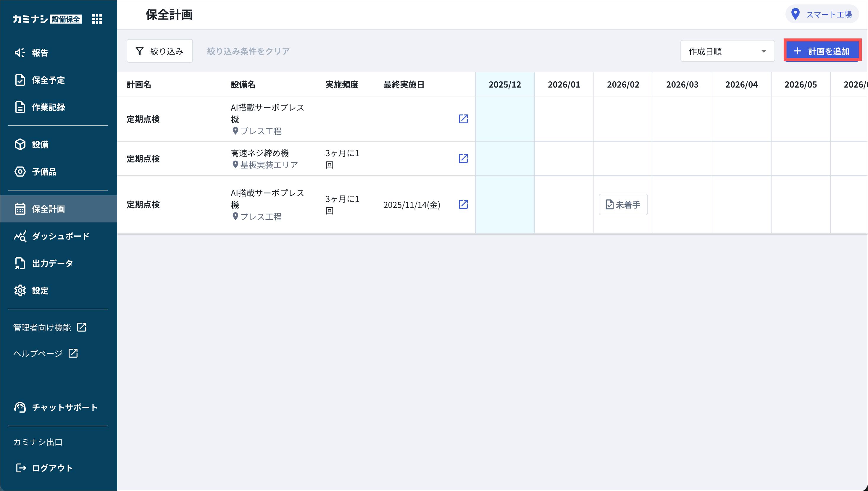This screenshot has width=868, height=491.
Task: Expand the 作成日順 sort dropdown
Action: coord(727,51)
